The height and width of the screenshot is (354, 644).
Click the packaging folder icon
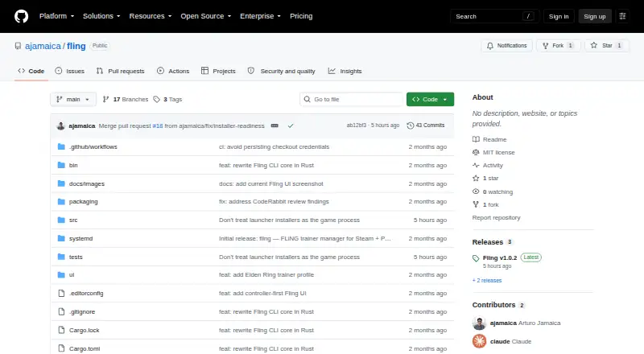coord(61,202)
